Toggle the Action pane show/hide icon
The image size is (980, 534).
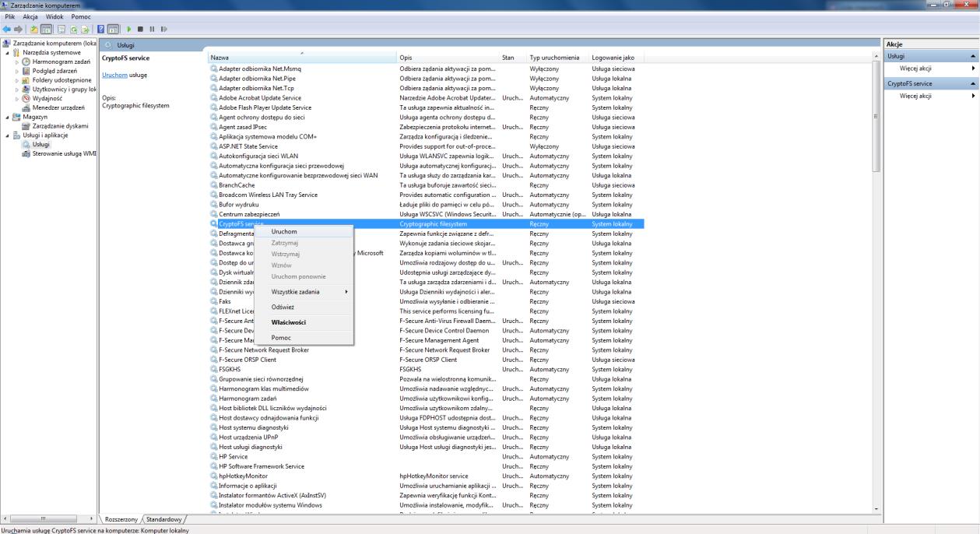(113, 29)
